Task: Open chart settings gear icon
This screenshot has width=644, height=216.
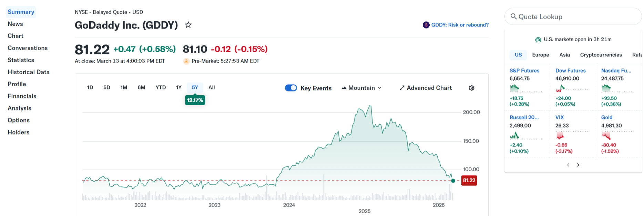Action: click(x=472, y=88)
